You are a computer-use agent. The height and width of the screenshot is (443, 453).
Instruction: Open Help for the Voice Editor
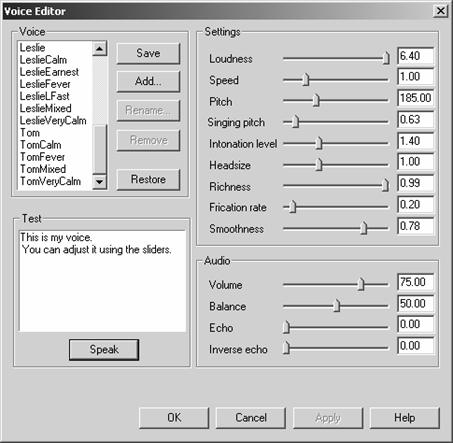coord(405,418)
